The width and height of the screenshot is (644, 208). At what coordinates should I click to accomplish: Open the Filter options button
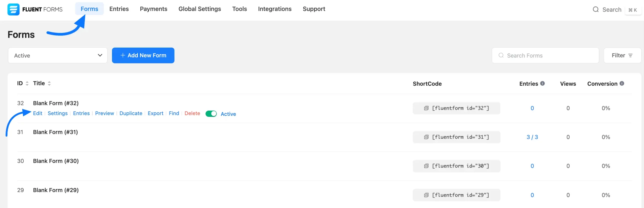[622, 55]
